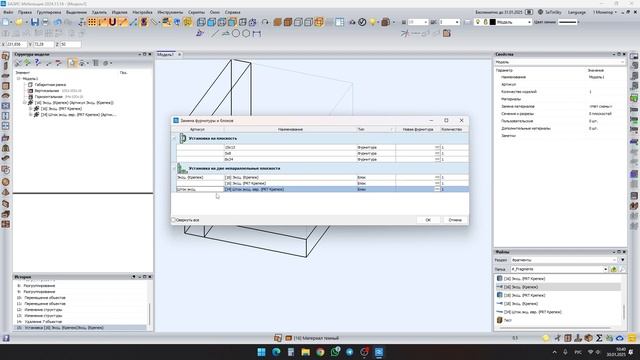Click the green up arrow icon in structure panel
640x360 pixels.
(27, 62)
